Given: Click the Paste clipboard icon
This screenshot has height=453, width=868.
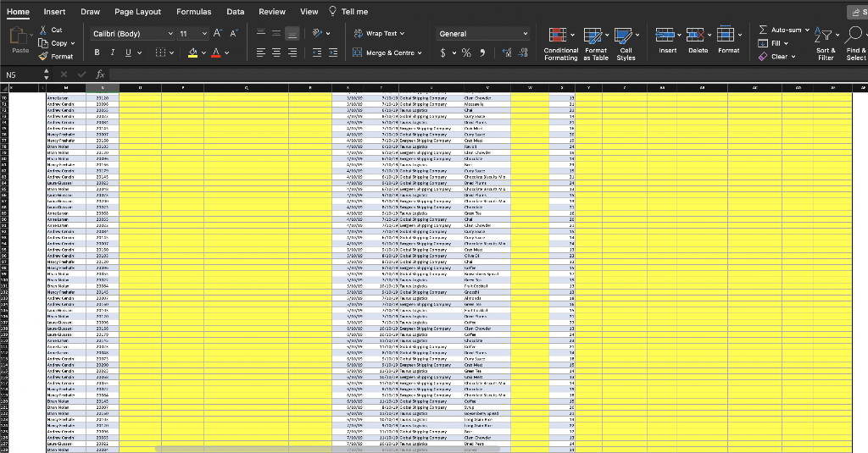Looking at the screenshot, I should (19, 36).
